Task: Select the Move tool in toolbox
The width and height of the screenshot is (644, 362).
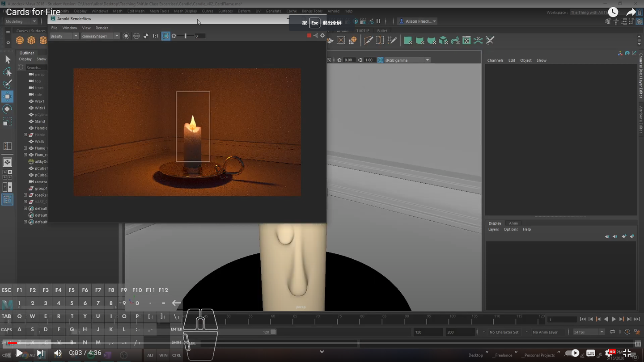Action: [x=7, y=97]
